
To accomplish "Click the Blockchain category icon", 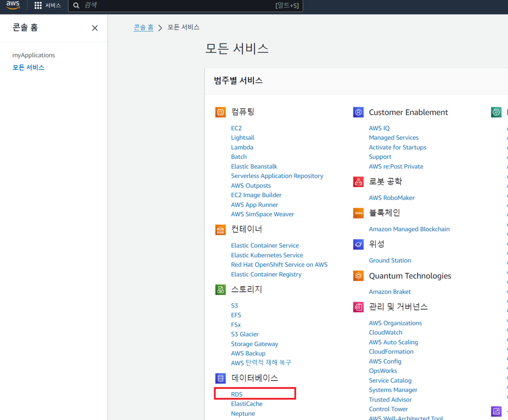I will [x=358, y=213].
